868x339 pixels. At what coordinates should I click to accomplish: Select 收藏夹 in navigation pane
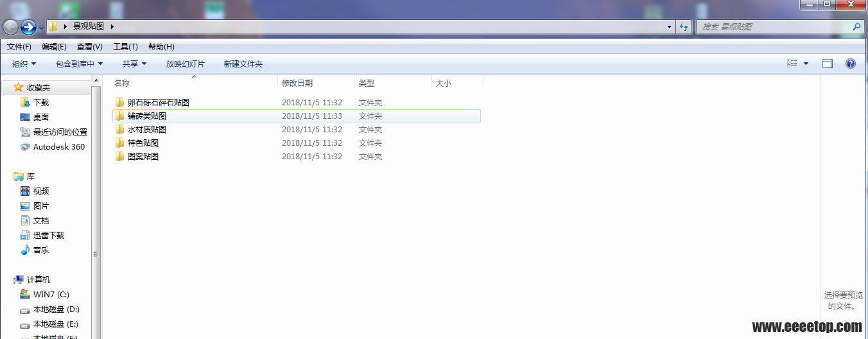(x=39, y=87)
